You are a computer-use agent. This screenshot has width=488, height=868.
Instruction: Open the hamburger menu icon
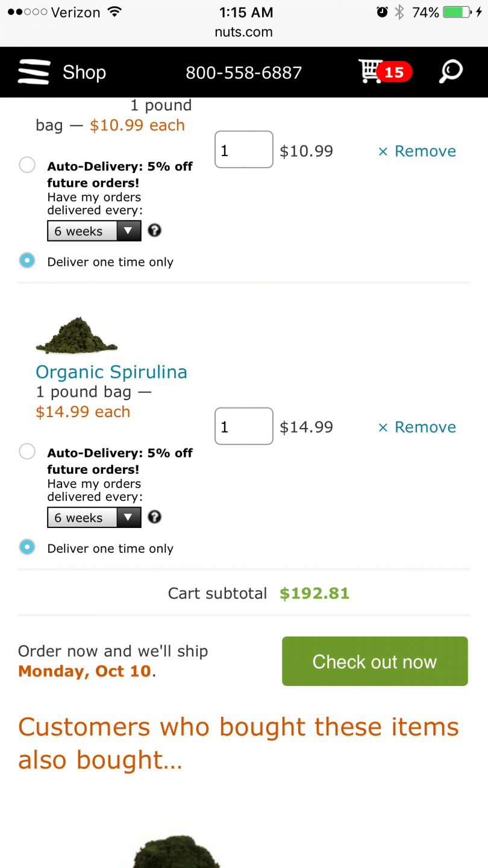click(34, 72)
